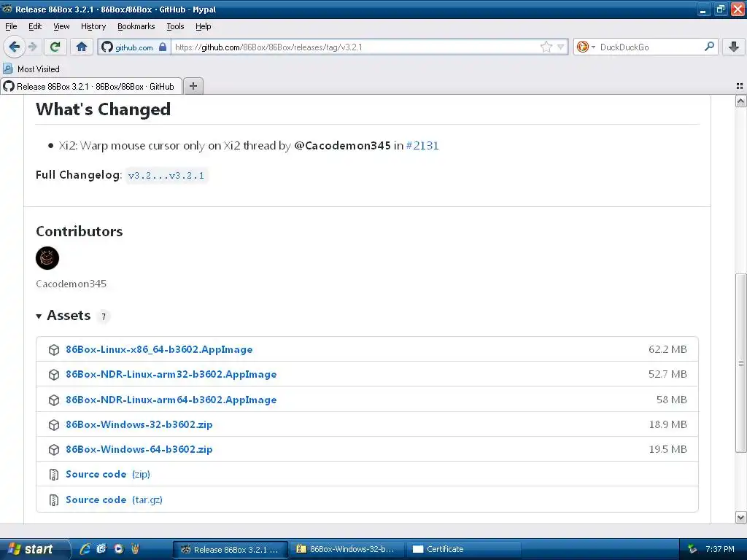This screenshot has height=560, width=747.
Task: Download 86Box-NDR-Linux-arm32-b3602.AppImage
Action: 171,374
